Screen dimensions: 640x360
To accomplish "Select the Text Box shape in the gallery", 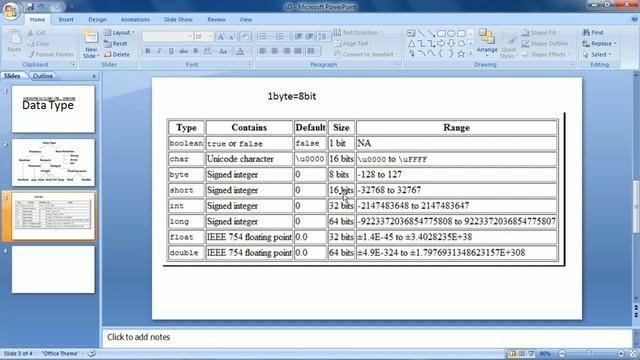I will (411, 33).
